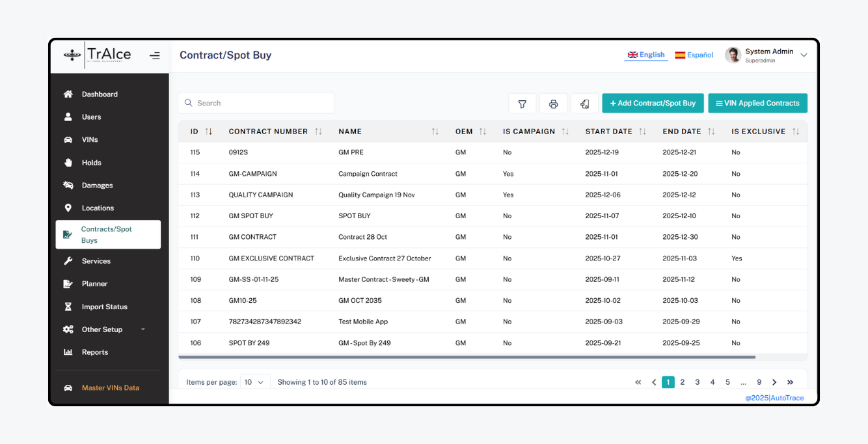Click sort arrows on Start Date column
Screen dimensions: 868x444
[x=642, y=132]
